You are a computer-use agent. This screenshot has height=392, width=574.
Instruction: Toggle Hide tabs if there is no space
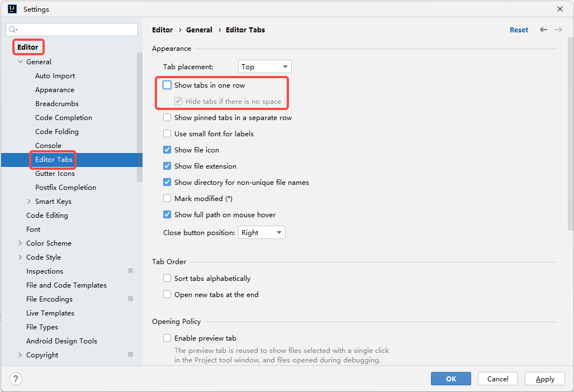coord(178,101)
